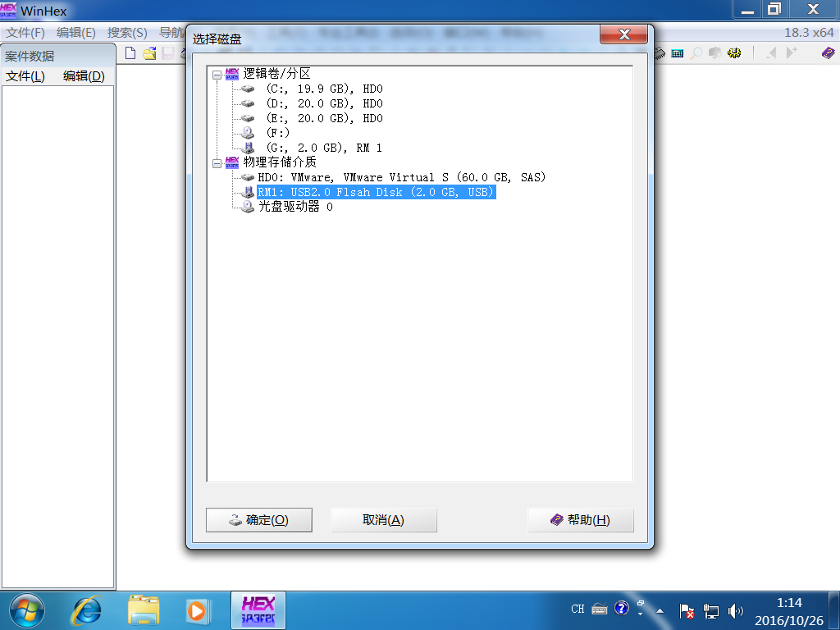
Task: Open Windows Media Player from taskbar
Action: [199, 610]
